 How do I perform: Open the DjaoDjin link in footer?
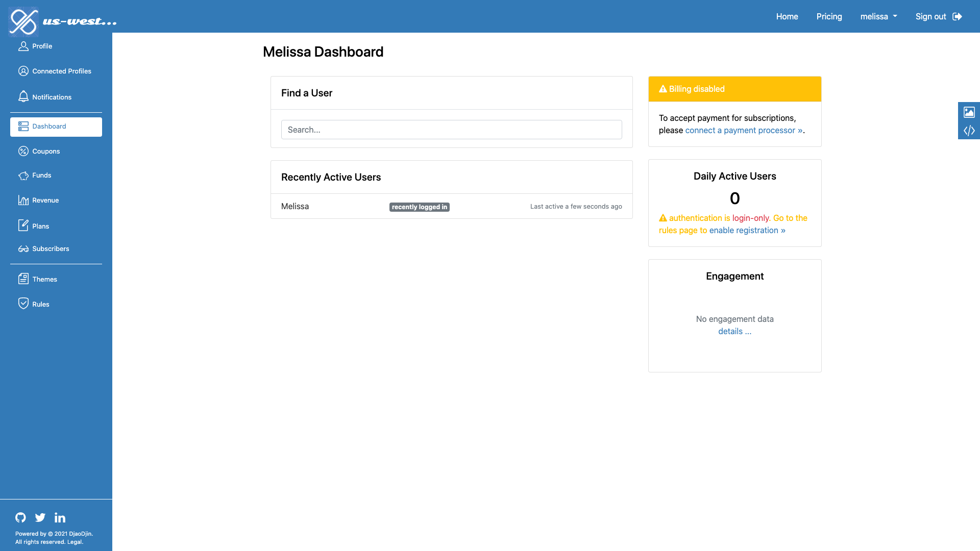pos(80,534)
